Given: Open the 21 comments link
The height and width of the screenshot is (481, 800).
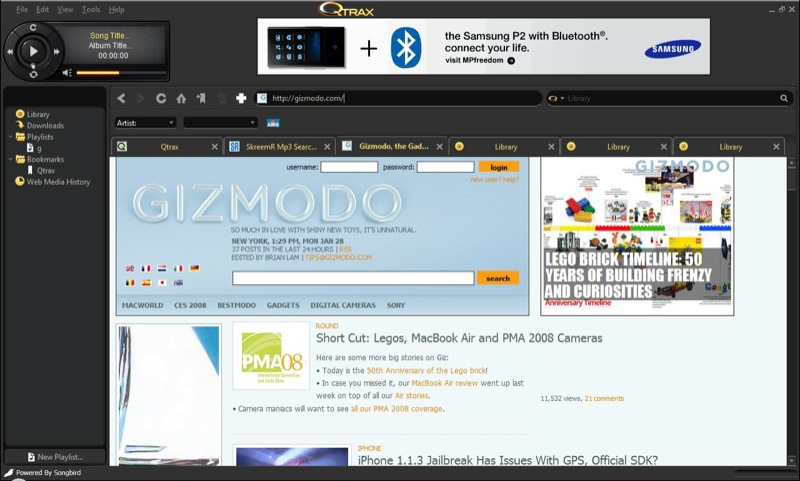Looking at the screenshot, I should click(x=604, y=398).
